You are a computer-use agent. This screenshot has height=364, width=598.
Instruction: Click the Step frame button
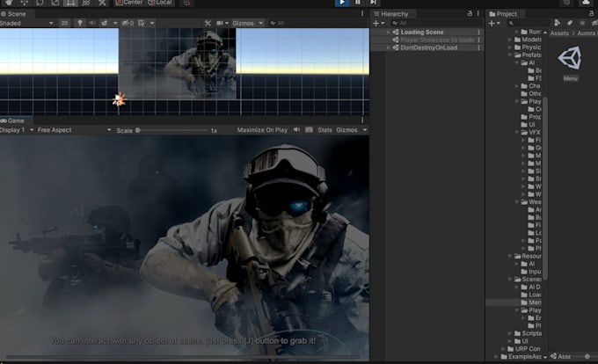coord(373,3)
